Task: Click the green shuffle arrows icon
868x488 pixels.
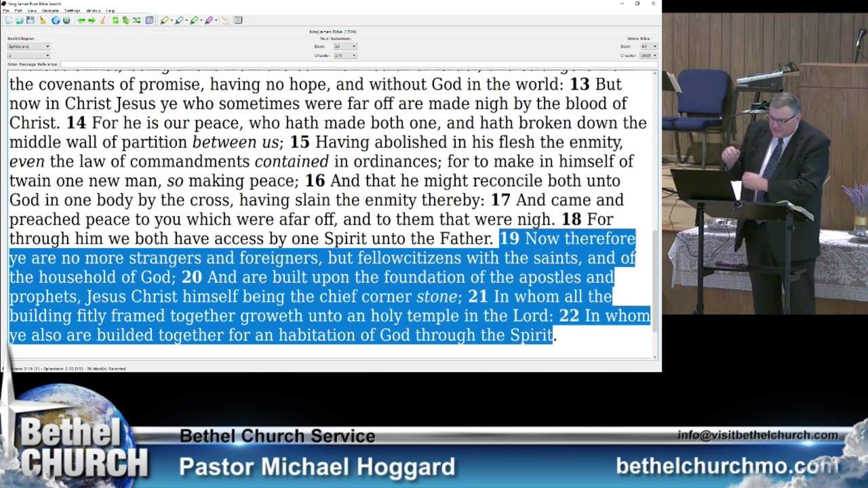Action: point(136,20)
